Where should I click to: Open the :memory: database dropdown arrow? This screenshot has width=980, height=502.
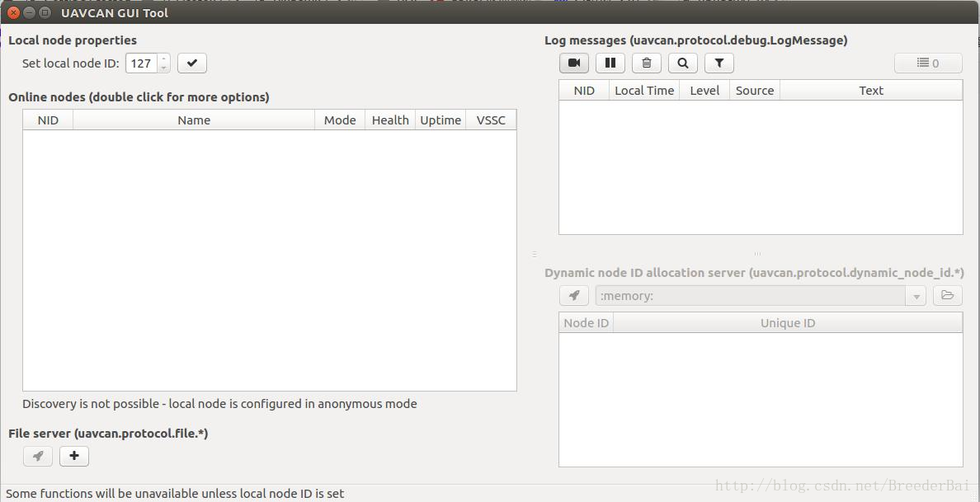(x=916, y=296)
